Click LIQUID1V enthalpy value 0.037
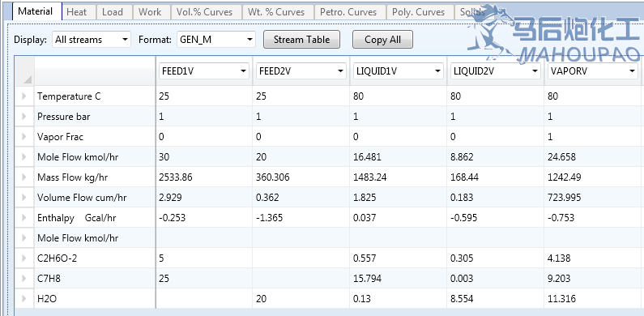644x316 pixels. point(365,217)
